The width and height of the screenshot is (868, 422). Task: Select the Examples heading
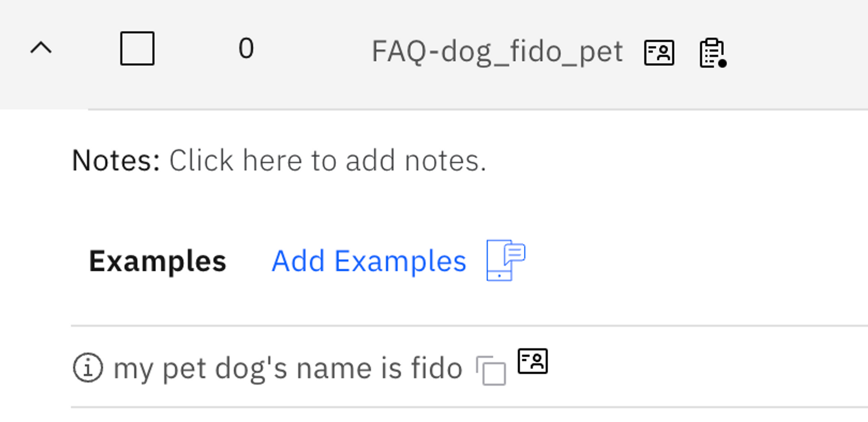158,261
